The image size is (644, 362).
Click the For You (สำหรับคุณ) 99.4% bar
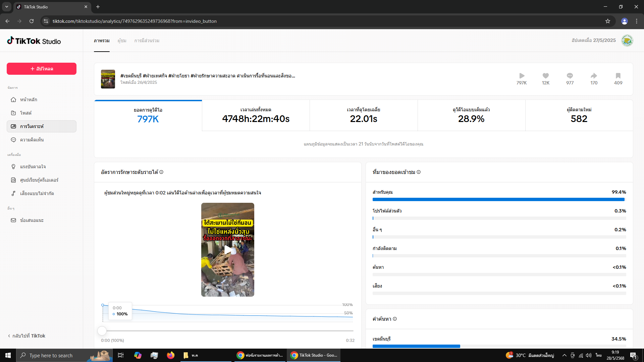click(499, 199)
